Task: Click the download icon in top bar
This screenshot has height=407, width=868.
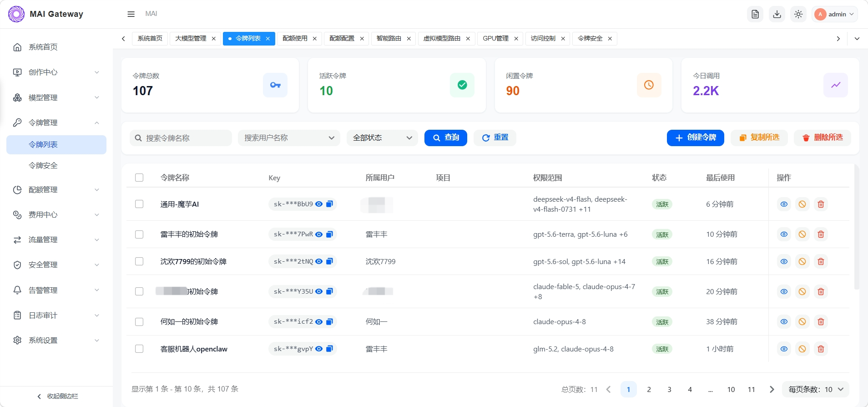Action: (777, 14)
